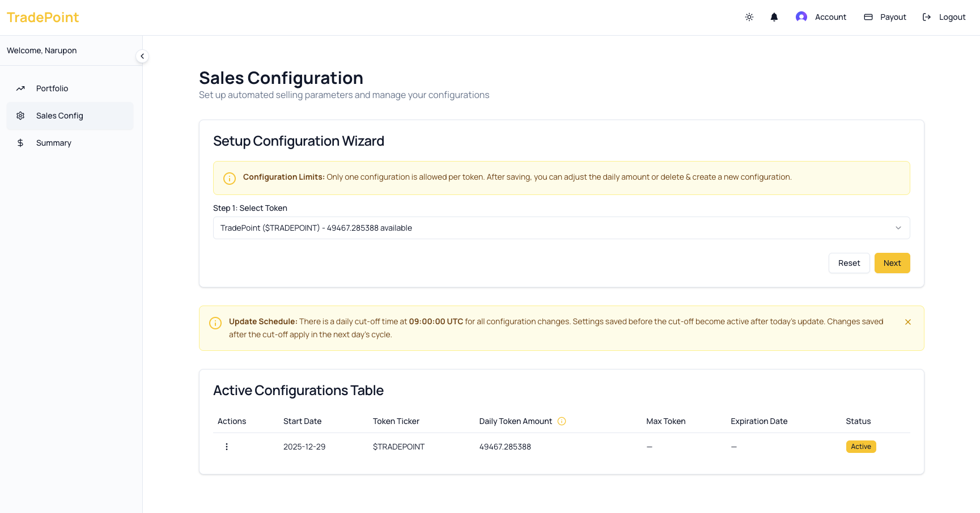Open the notifications bell
The width and height of the screenshot is (980, 513).
point(774,17)
